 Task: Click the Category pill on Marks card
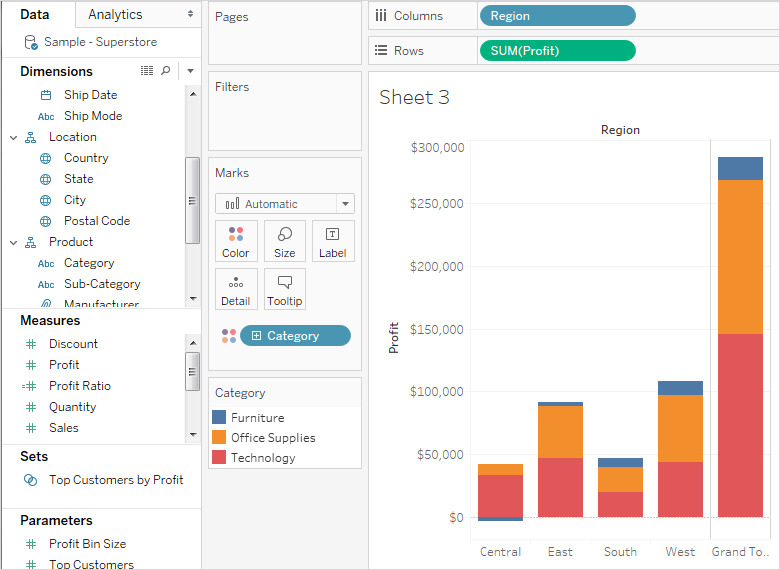pos(295,336)
